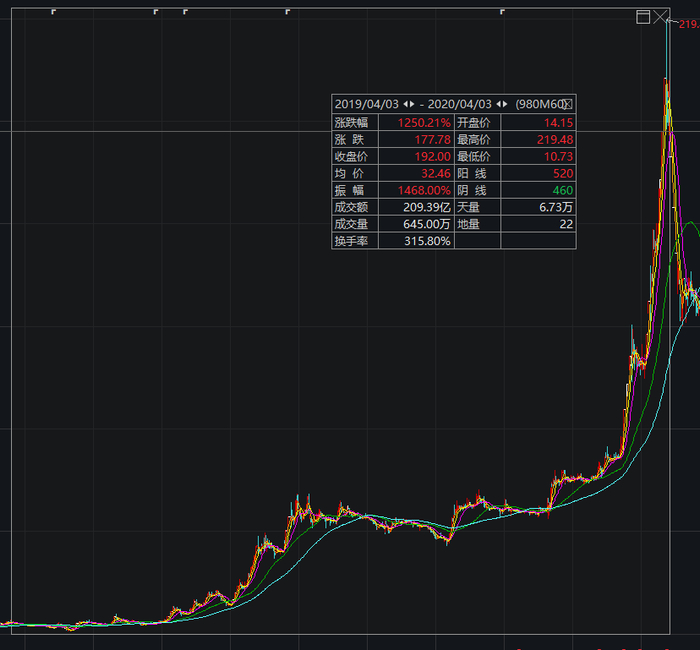Click the green 阴线 460 value
Screen dimensions: 700x650
click(562, 191)
